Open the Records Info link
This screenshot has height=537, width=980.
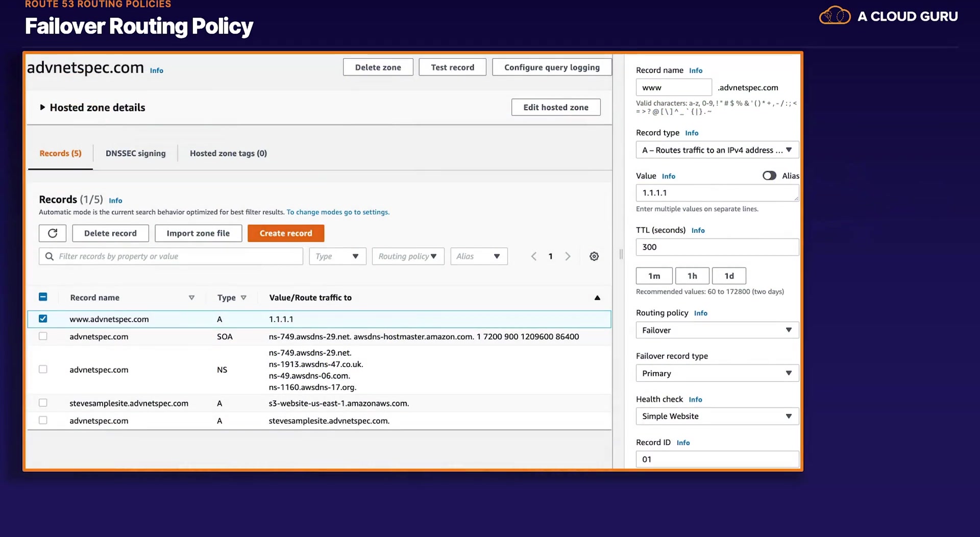(115, 201)
